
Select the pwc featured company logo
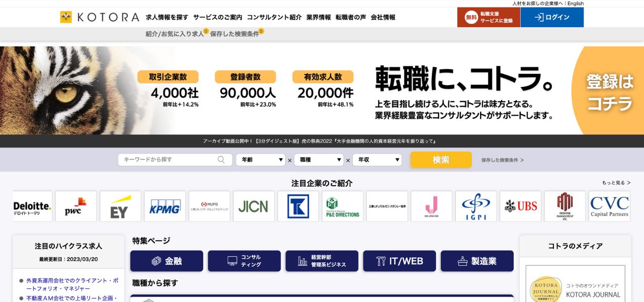(x=75, y=206)
